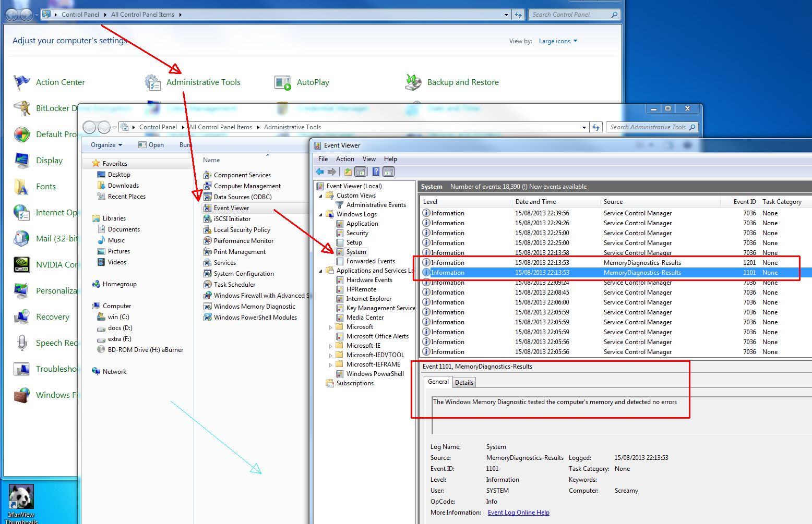Click the Event Viewer back arrow
Image resolution: width=812 pixels, height=524 pixels.
(x=320, y=172)
